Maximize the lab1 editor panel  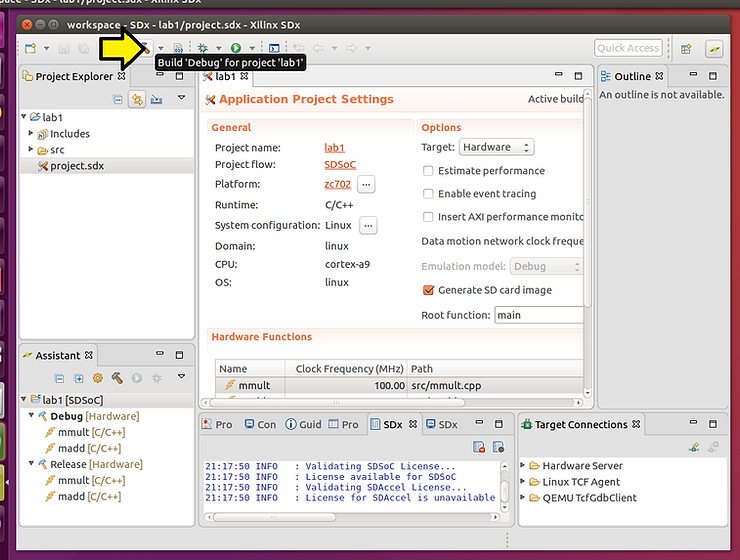[578, 75]
